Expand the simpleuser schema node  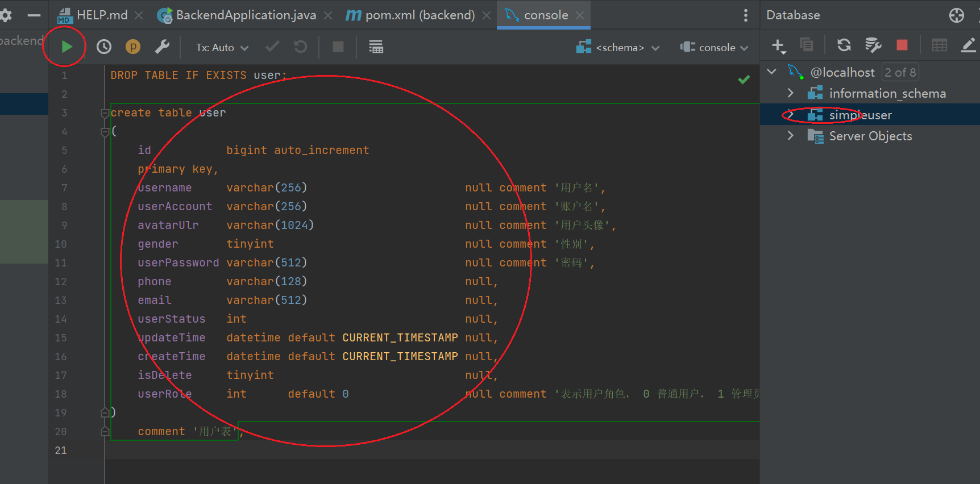(790, 115)
